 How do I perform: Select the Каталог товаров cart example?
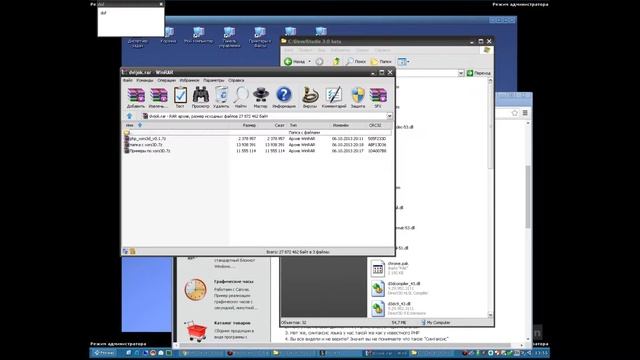(x=220, y=331)
